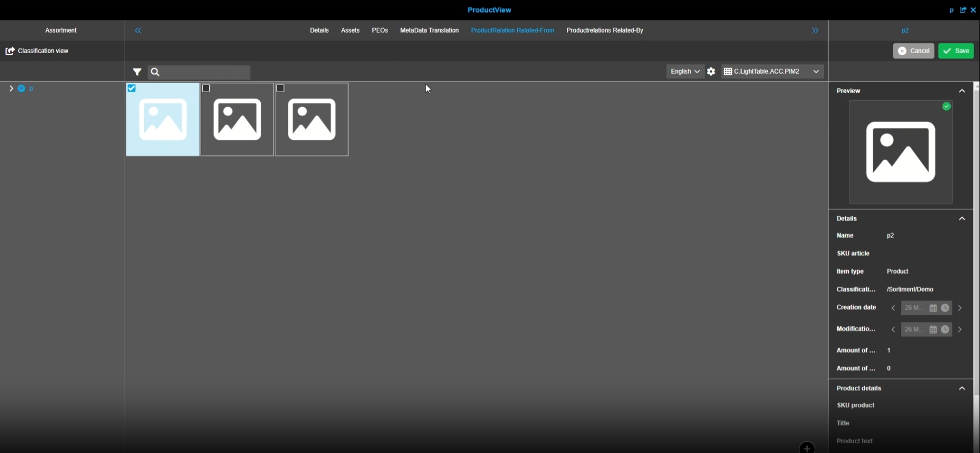
Task: Select the 'p' item in the assortment tree
Action: point(31,89)
